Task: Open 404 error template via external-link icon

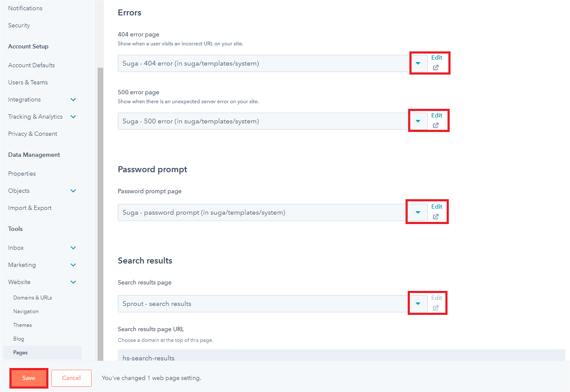Action: 436,68
